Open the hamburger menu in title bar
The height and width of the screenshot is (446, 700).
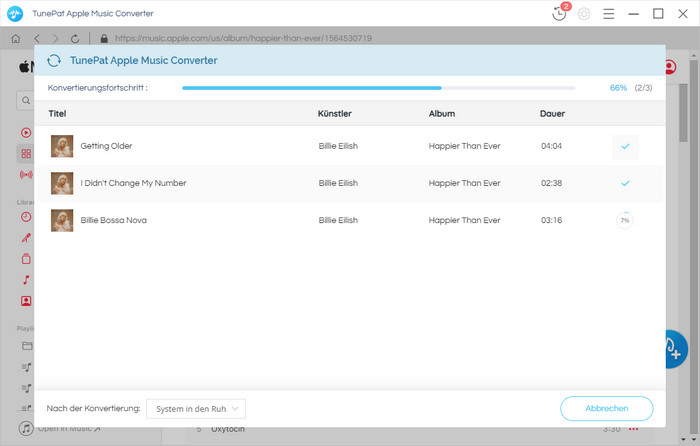(608, 14)
